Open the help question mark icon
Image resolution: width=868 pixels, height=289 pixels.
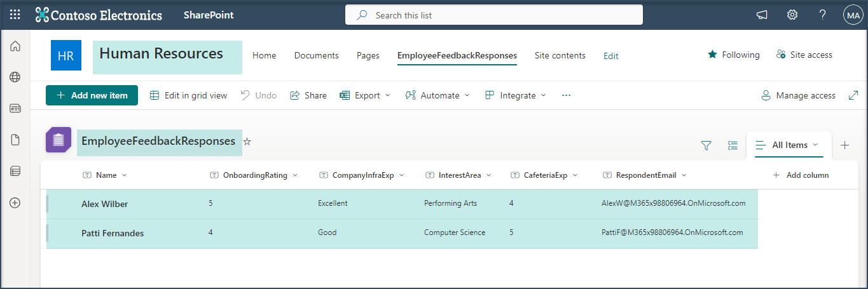point(822,15)
